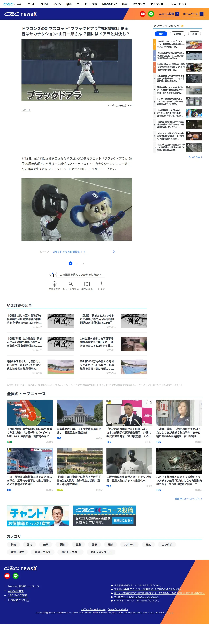Open ドラゴンズ in the top navigation

pyautogui.click(x=139, y=4)
